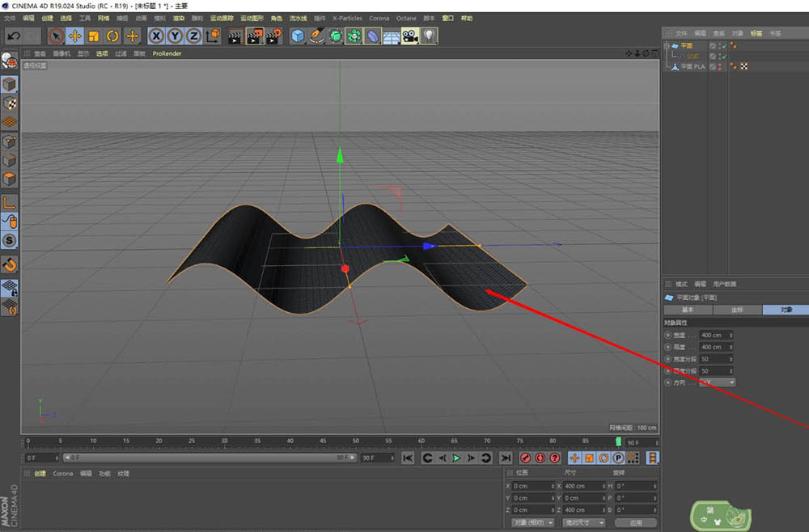Toggle the X axis lock
Viewport: 809px width, 532px height.
(156, 36)
